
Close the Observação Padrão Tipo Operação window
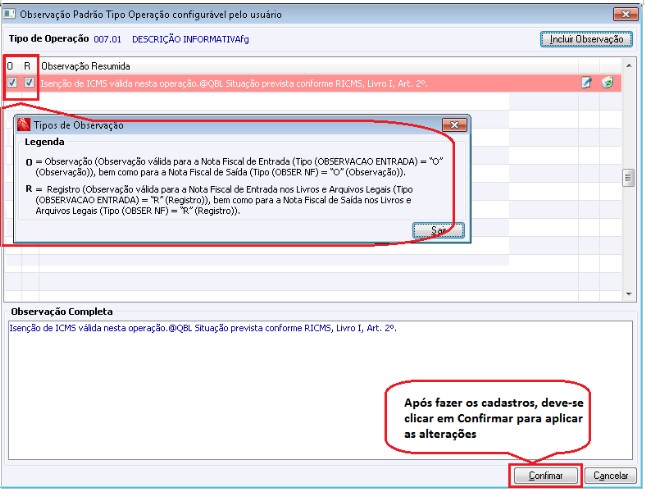[x=626, y=14]
